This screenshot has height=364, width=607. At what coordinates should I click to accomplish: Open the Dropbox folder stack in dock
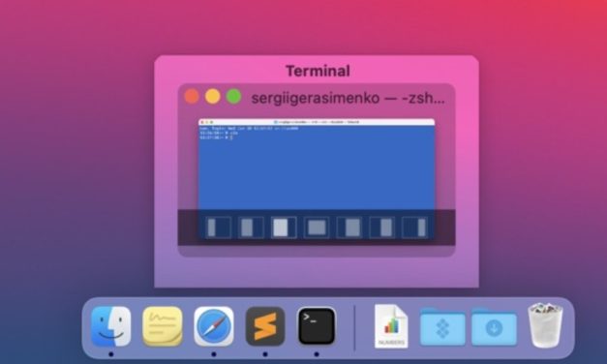(x=442, y=327)
